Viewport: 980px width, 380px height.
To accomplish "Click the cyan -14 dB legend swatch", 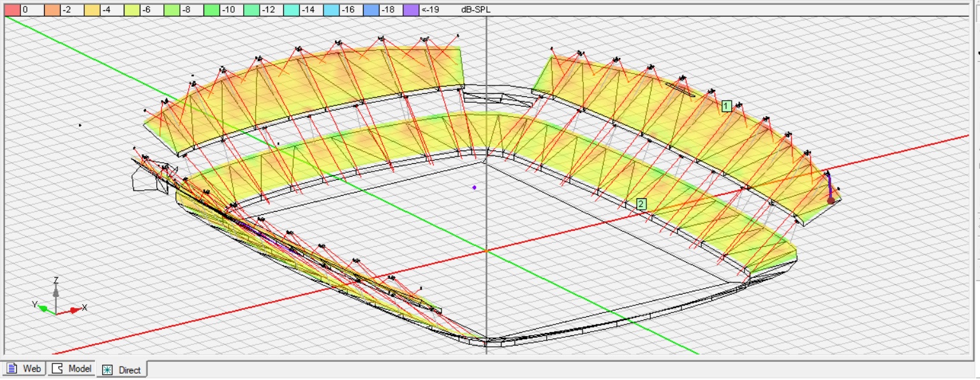I will pyautogui.click(x=292, y=10).
